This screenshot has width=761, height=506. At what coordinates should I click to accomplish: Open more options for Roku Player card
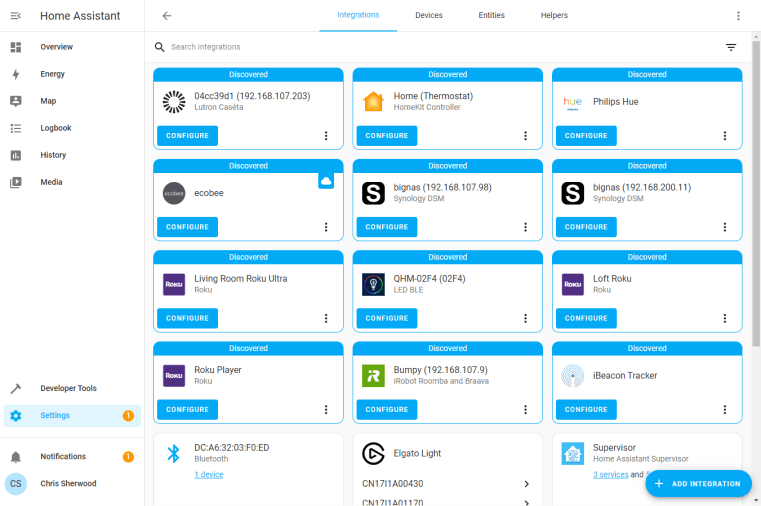pos(326,409)
